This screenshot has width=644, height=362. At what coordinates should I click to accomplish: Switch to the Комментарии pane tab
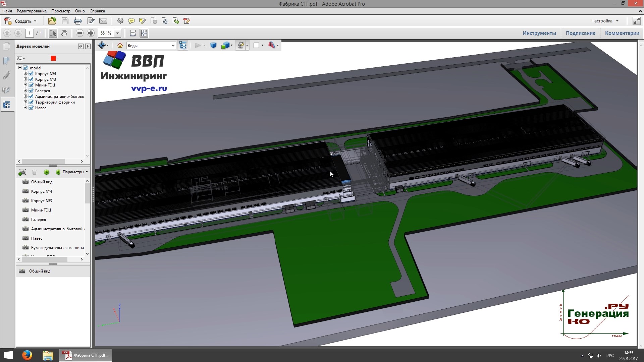click(x=622, y=33)
